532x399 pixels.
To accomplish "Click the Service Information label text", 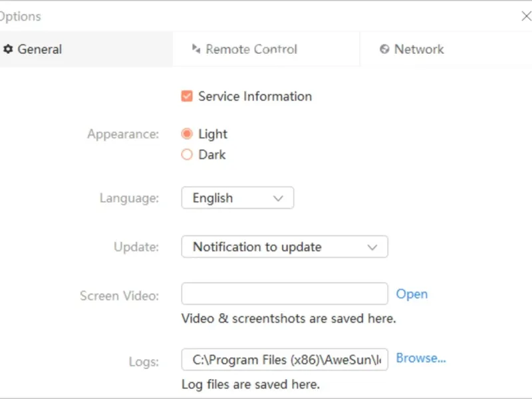I will coord(255,96).
